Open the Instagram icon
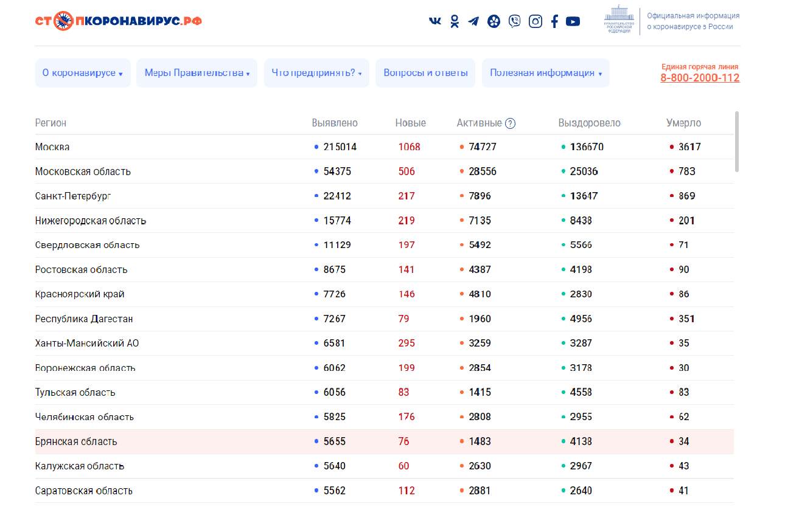Image resolution: width=785 pixels, height=532 pixels. 536,21
